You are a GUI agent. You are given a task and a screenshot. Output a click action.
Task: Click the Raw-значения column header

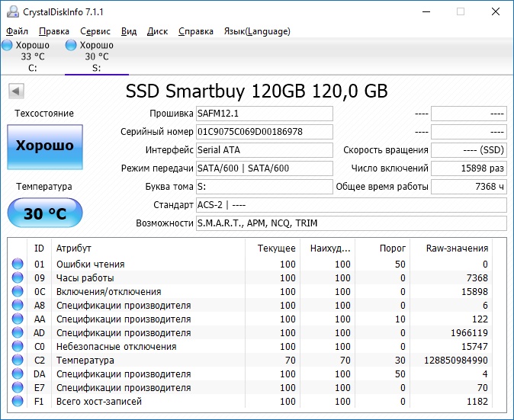pos(451,248)
